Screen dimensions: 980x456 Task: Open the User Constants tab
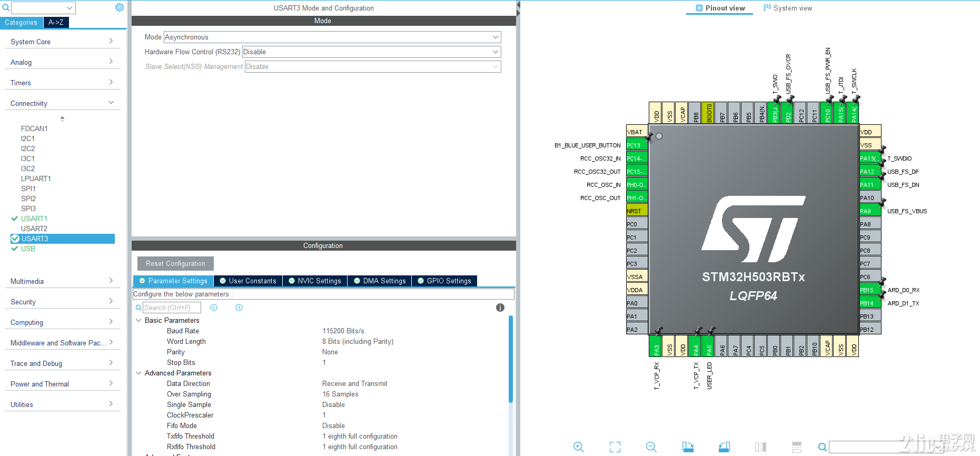click(248, 281)
